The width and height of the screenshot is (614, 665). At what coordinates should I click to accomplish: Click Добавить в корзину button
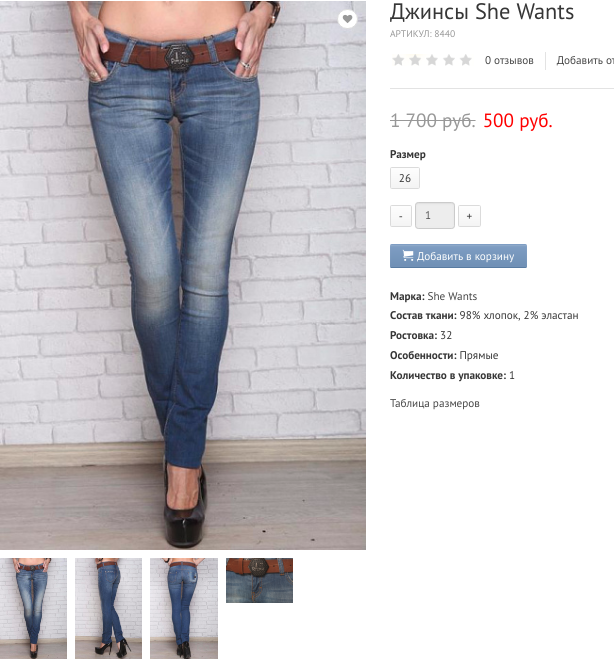coord(458,256)
